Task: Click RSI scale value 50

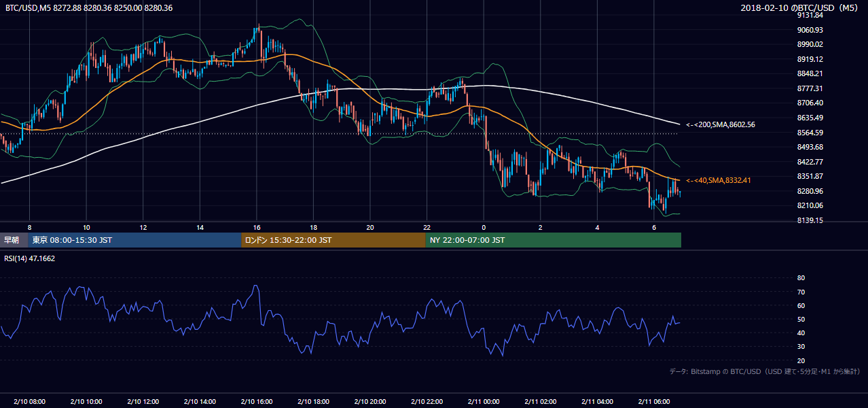Action: click(801, 319)
